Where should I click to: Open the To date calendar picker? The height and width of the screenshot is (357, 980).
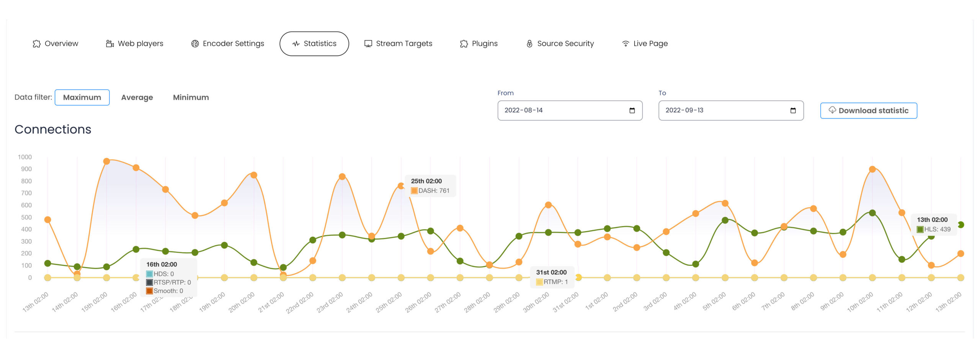[x=793, y=110]
